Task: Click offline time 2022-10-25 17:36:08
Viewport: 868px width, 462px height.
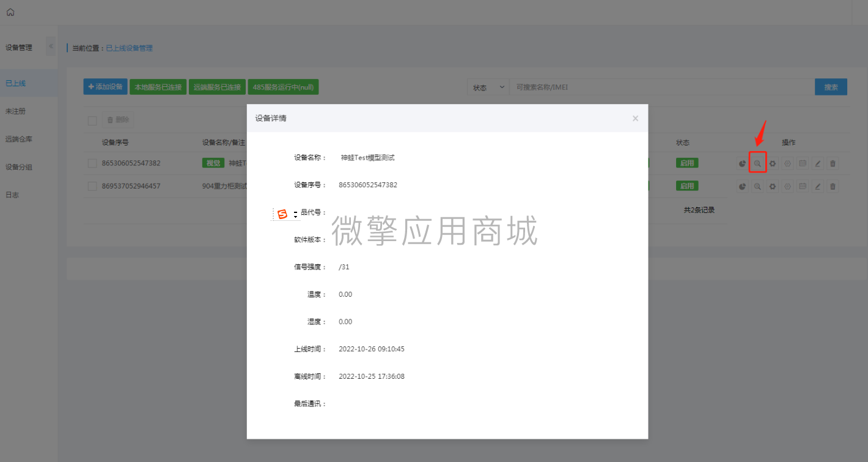Action: point(372,376)
